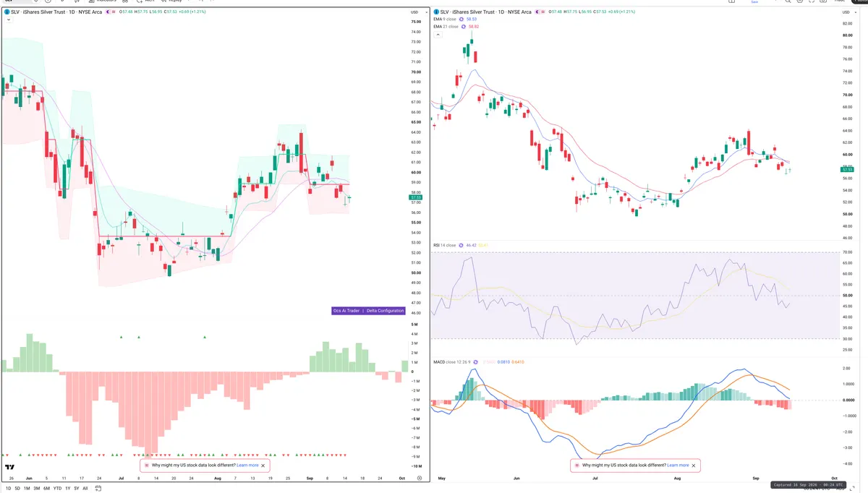Click the MACD 0.0810 value in legend
This screenshot has width=868, height=493.
tap(504, 361)
